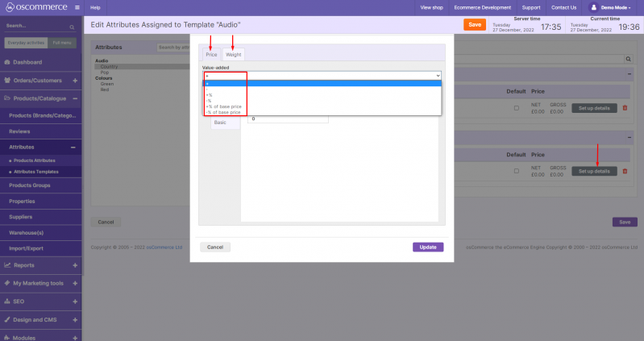Switch to the Weight tab in the dialog
Screen dimensions: 644x341
233,54
